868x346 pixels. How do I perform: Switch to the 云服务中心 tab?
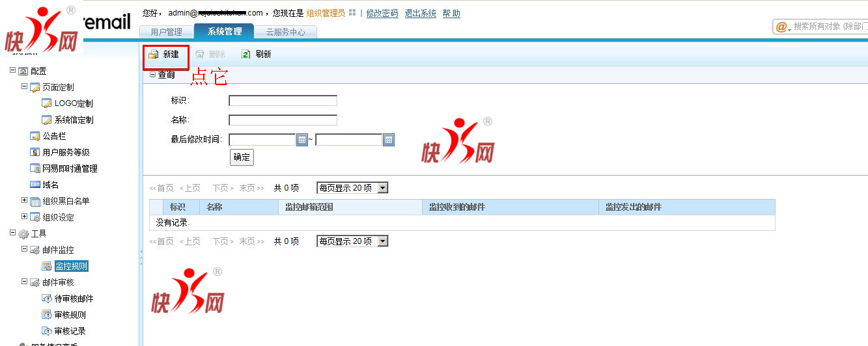pyautogui.click(x=285, y=32)
